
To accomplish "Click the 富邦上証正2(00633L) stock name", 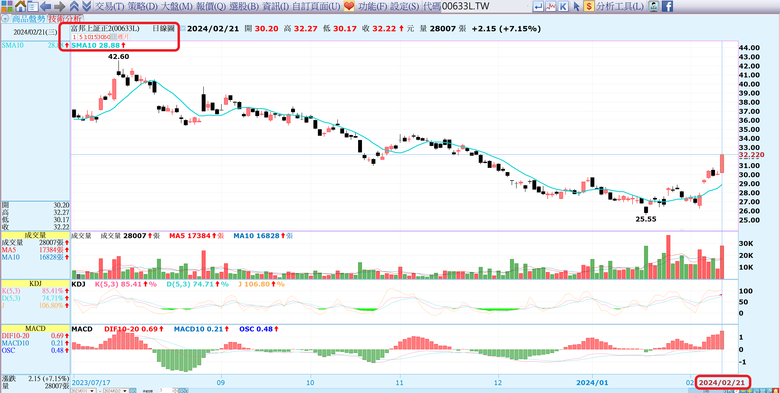I will [106, 29].
